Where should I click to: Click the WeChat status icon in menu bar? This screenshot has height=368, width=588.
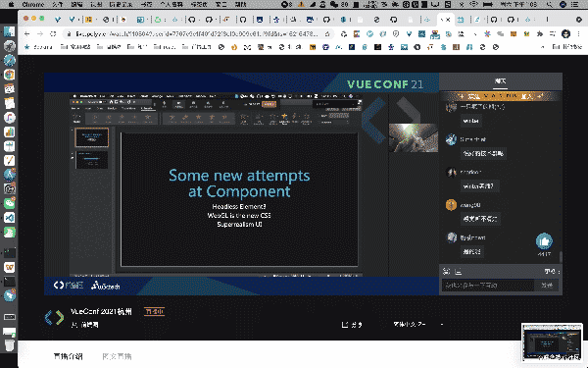pos(334,5)
